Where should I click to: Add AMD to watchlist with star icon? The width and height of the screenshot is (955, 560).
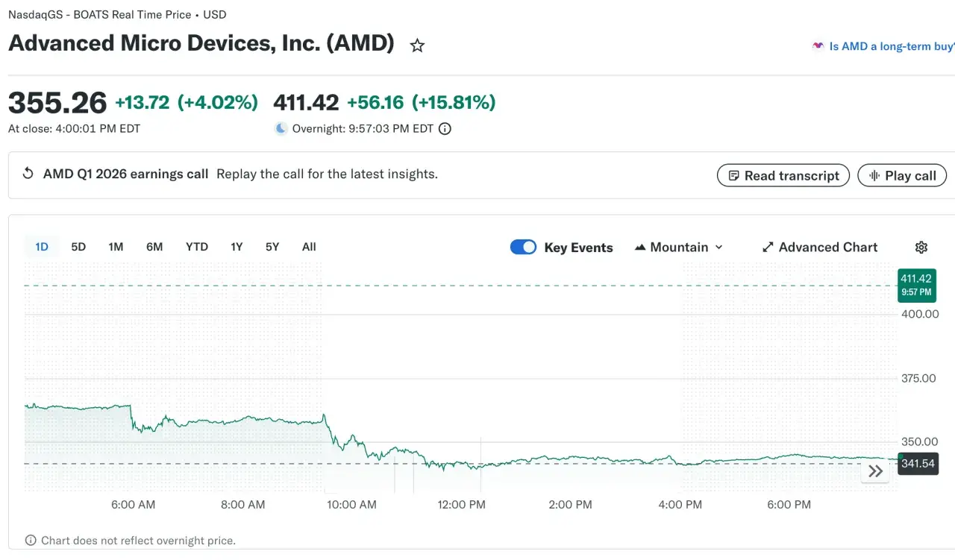(417, 46)
